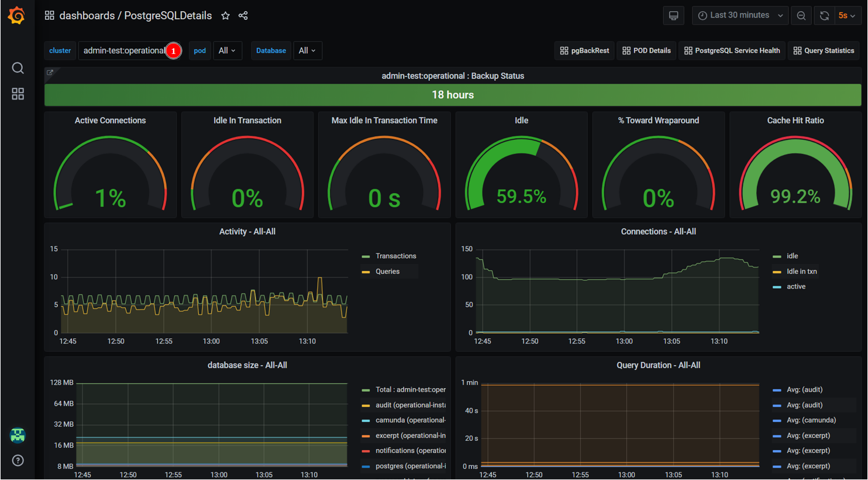This screenshot has height=480, width=868.
Task: Click the Max Idle 0 s gauge value
Action: click(384, 198)
